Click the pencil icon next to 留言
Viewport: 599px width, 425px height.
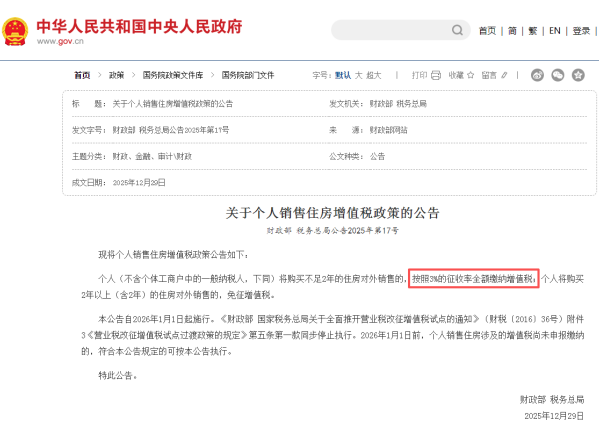pyautogui.click(x=504, y=75)
